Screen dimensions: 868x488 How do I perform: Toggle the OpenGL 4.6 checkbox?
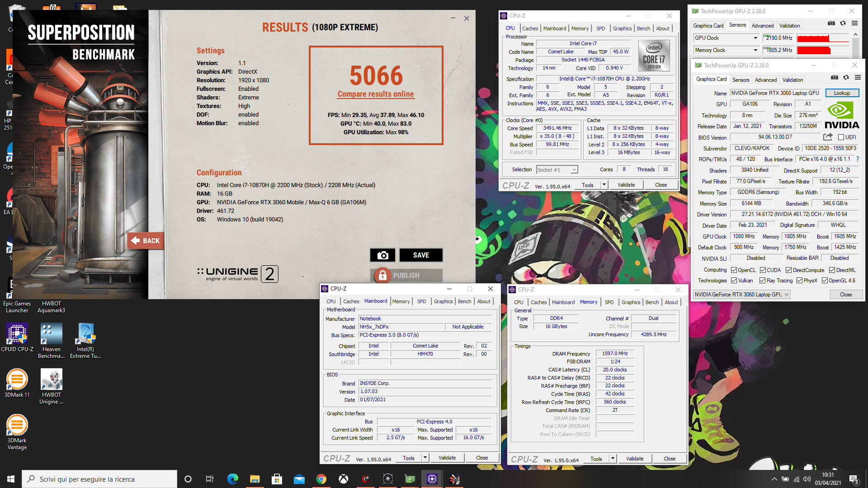coord(825,280)
